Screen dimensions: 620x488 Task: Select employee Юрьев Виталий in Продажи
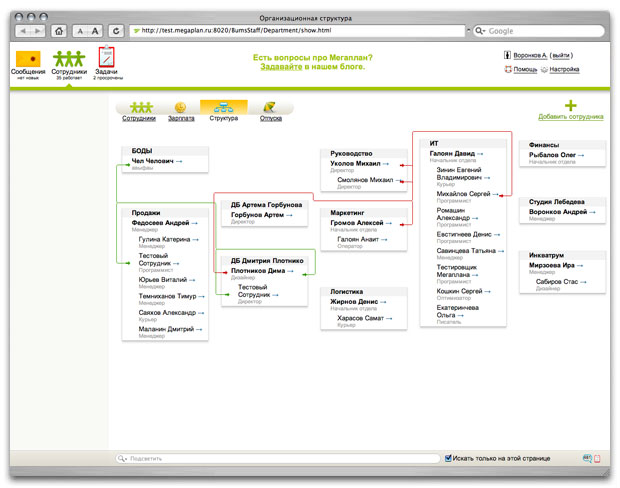163,280
